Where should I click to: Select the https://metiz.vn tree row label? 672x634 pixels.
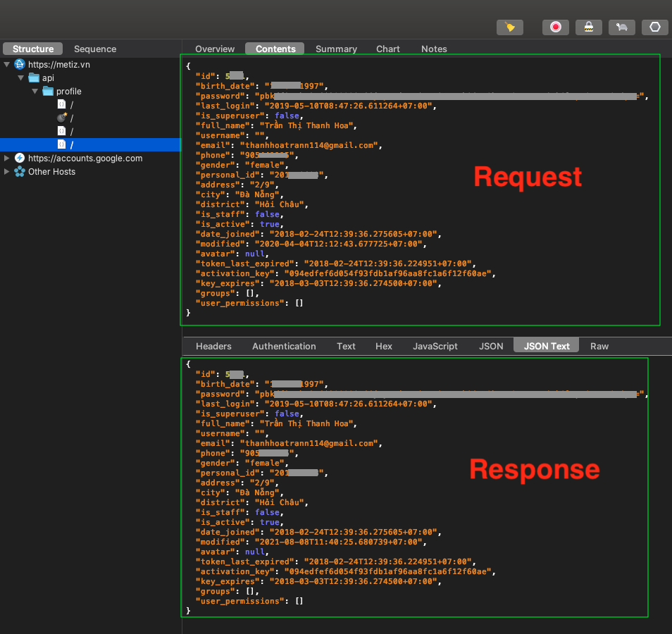[59, 64]
